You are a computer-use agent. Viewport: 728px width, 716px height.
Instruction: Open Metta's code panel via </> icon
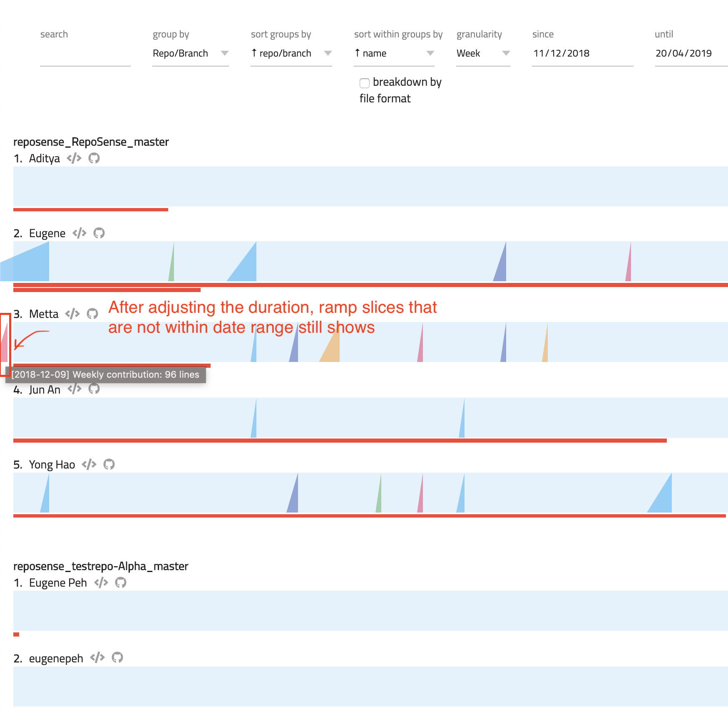coord(72,314)
